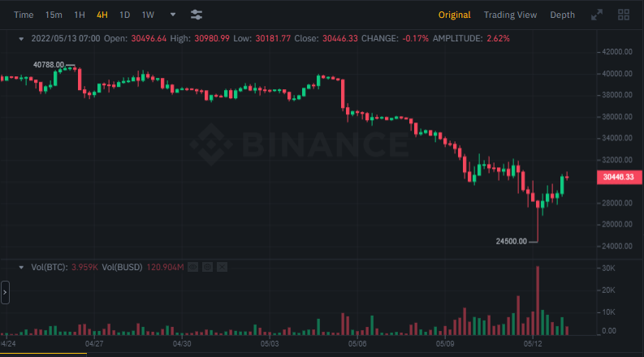The image size is (644, 357).
Task: Open the volume indicator settings gear
Action: tap(207, 267)
